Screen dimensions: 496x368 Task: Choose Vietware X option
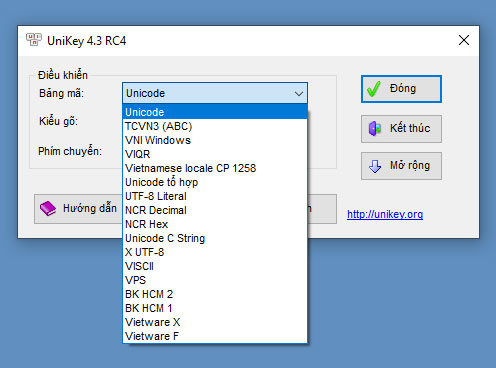coord(215,322)
